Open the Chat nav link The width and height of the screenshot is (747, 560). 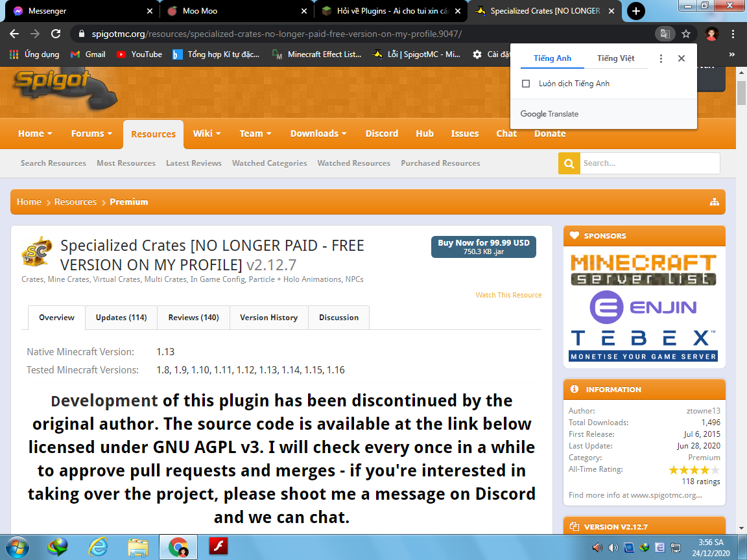coord(506,134)
